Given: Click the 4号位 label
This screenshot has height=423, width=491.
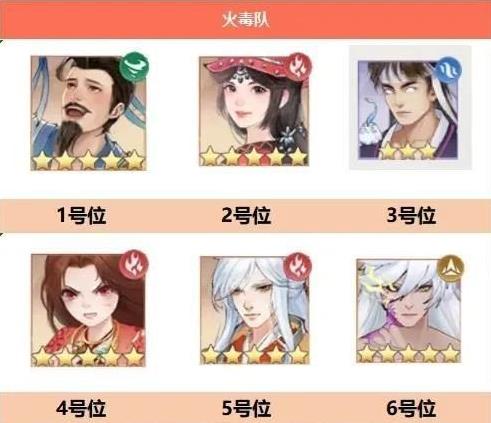Looking at the screenshot, I should point(81,408).
